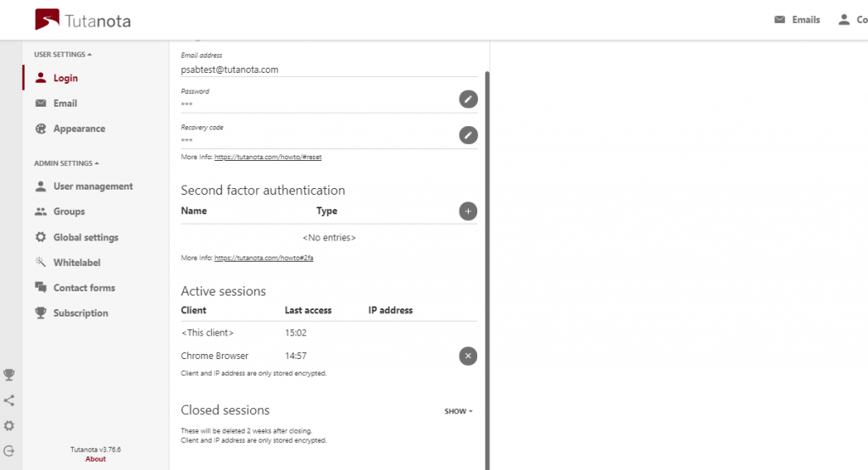
Task: Click the settings gear in left rail
Action: (8, 426)
